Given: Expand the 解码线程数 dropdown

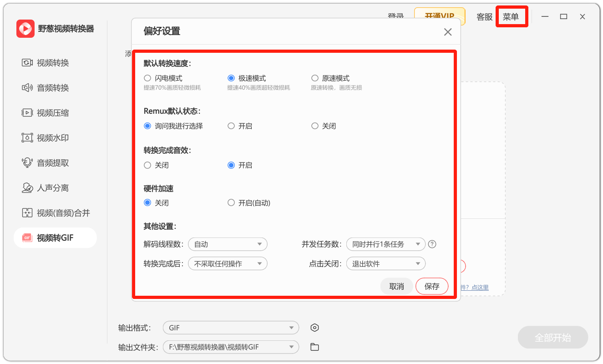Looking at the screenshot, I should pyautogui.click(x=228, y=244).
